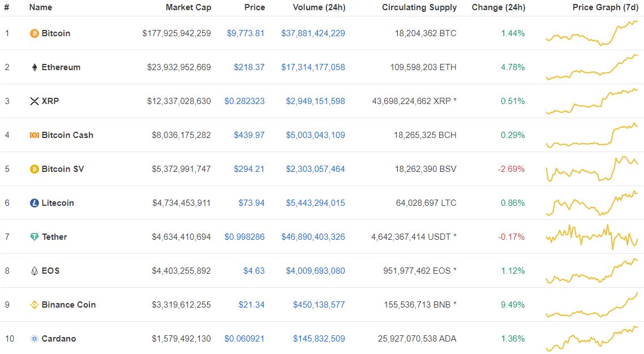Sort table by Name column header
The height and width of the screenshot is (354, 644).
[x=41, y=7]
